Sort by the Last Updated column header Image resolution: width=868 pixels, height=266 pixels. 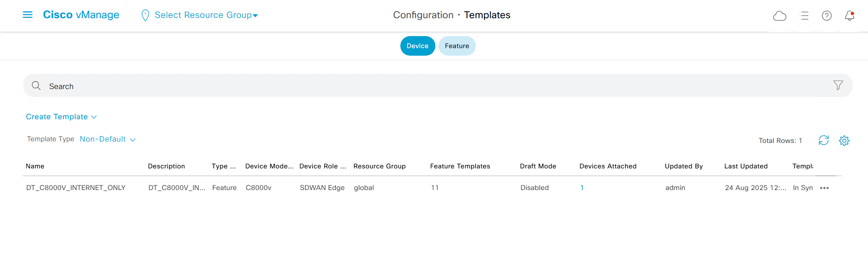coord(746,166)
